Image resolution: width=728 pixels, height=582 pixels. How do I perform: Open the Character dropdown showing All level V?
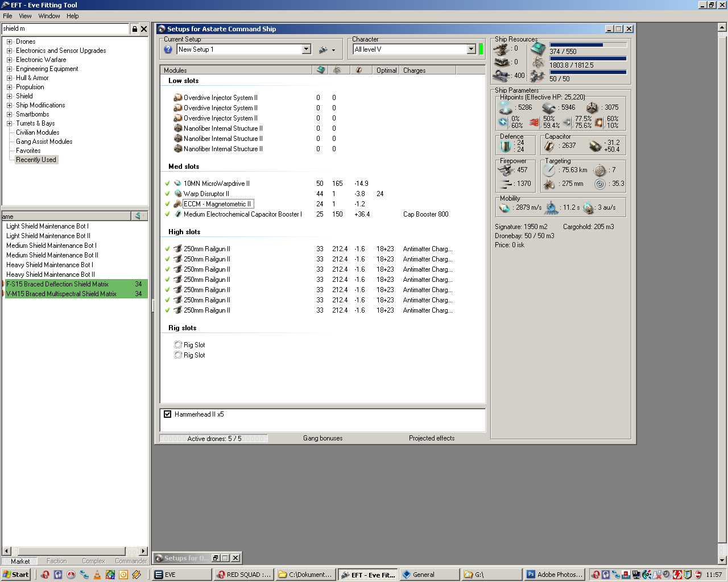[x=471, y=49]
